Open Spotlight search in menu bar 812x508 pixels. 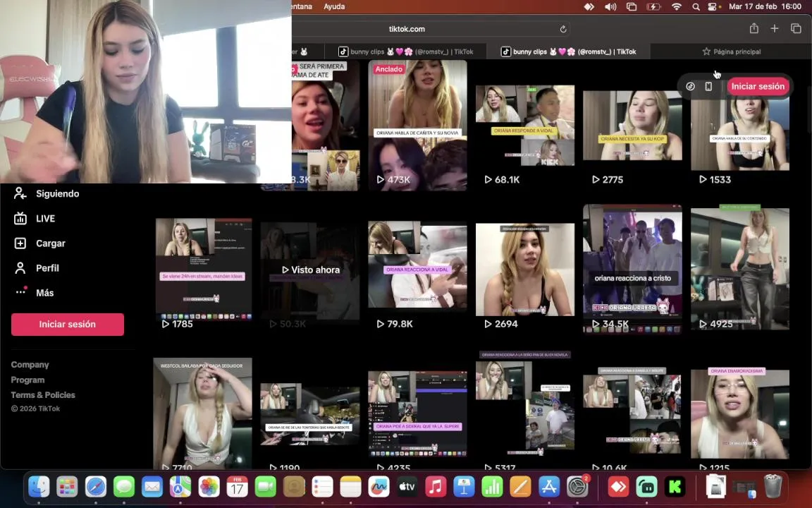point(696,7)
